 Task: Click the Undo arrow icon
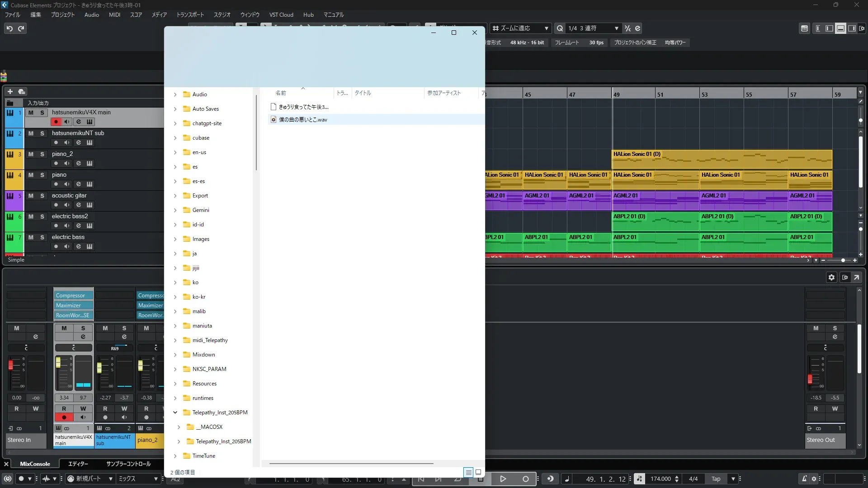click(9, 28)
